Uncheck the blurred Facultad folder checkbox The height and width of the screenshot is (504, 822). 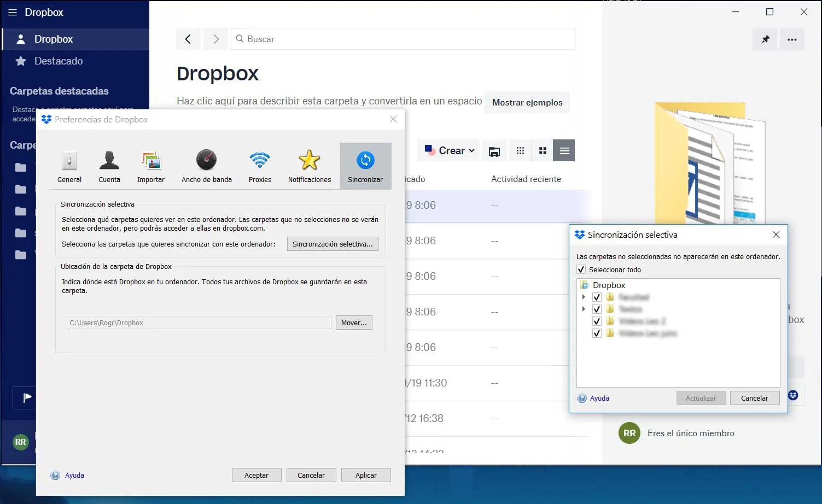(597, 297)
